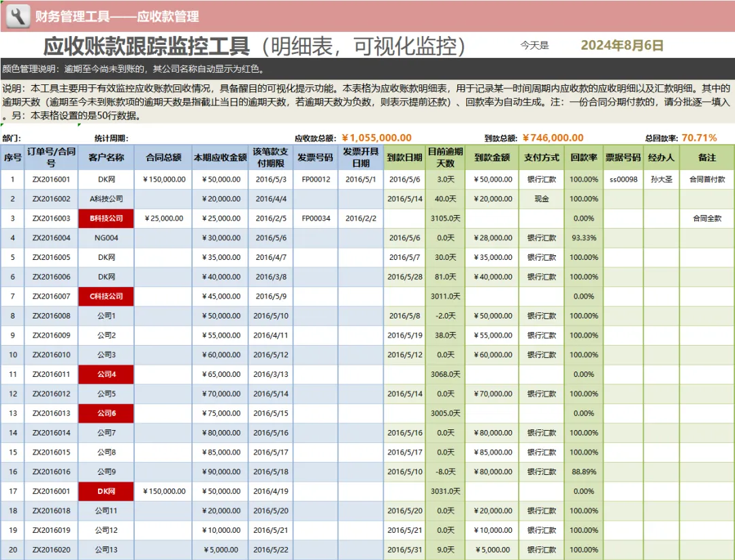Image resolution: width=735 pixels, height=560 pixels.
Task: Select overdue days cell 3105.0天
Action: point(445,218)
